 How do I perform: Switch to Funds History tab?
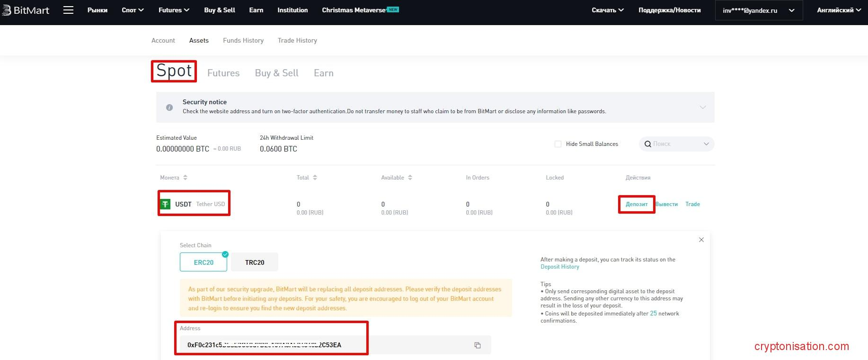243,40
